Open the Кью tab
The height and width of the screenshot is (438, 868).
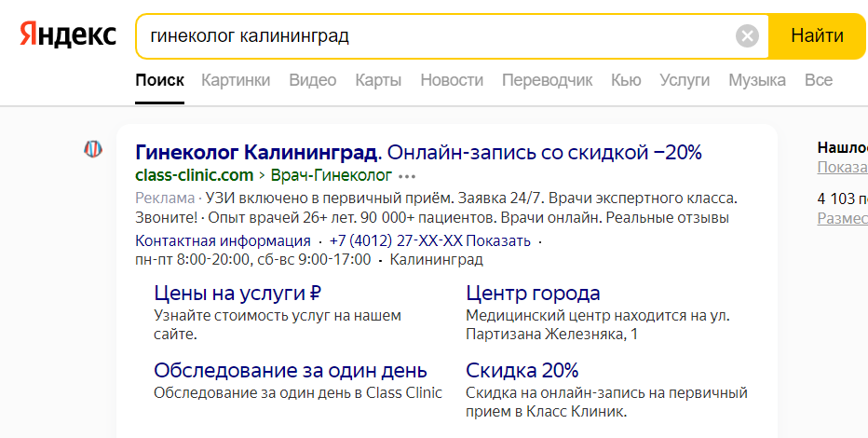tap(626, 80)
